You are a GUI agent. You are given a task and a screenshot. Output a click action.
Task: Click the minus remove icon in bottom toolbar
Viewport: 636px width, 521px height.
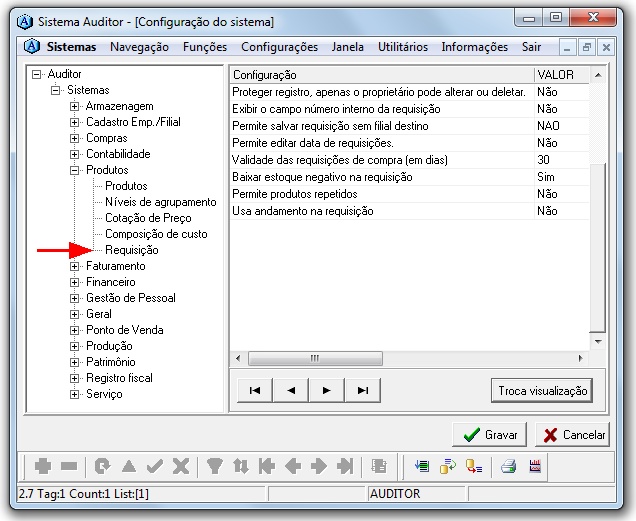(x=69, y=466)
